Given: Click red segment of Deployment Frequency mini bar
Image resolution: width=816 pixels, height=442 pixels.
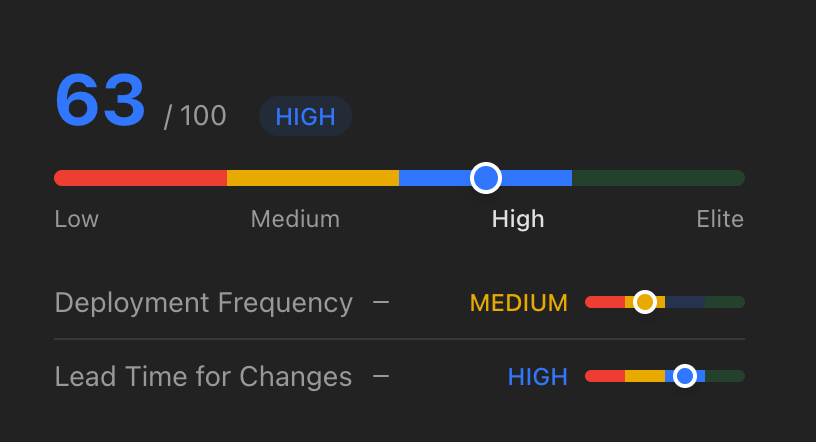Looking at the screenshot, I should coord(604,302).
